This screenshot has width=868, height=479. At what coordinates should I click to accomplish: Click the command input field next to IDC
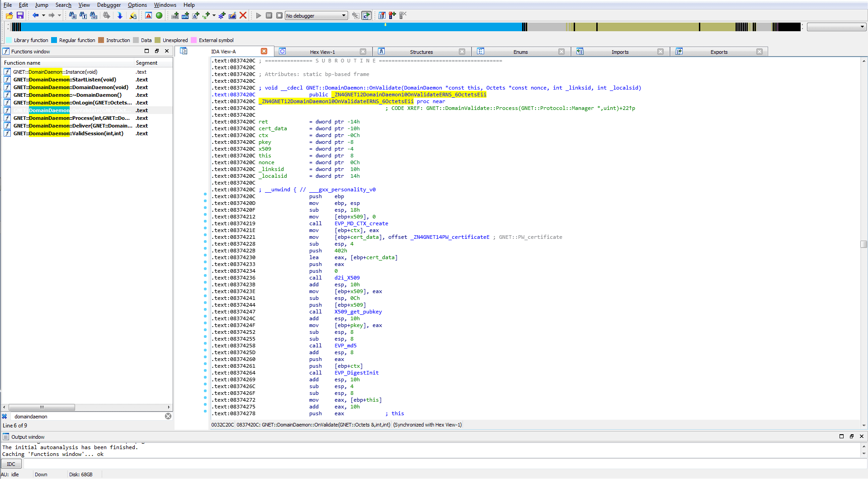(x=445, y=464)
